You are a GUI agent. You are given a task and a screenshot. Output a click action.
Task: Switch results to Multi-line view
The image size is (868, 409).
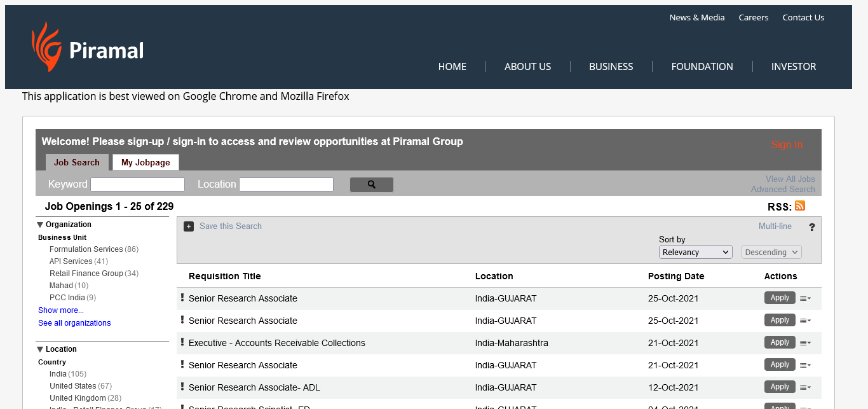click(775, 226)
